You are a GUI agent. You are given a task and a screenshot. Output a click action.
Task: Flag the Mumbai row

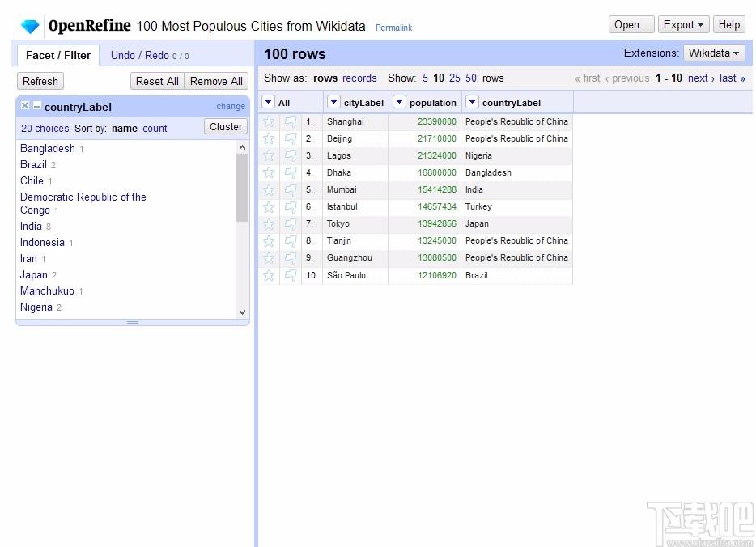[291, 190]
